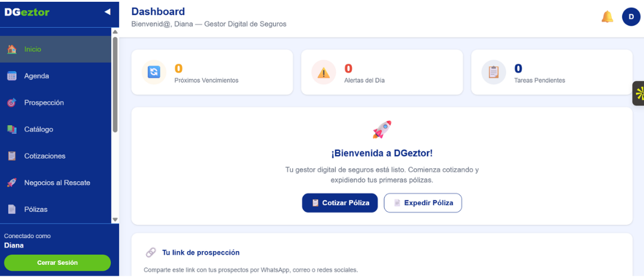Image resolution: width=644 pixels, height=278 pixels.
Task: Open notifications with the bell icon
Action: click(x=607, y=17)
